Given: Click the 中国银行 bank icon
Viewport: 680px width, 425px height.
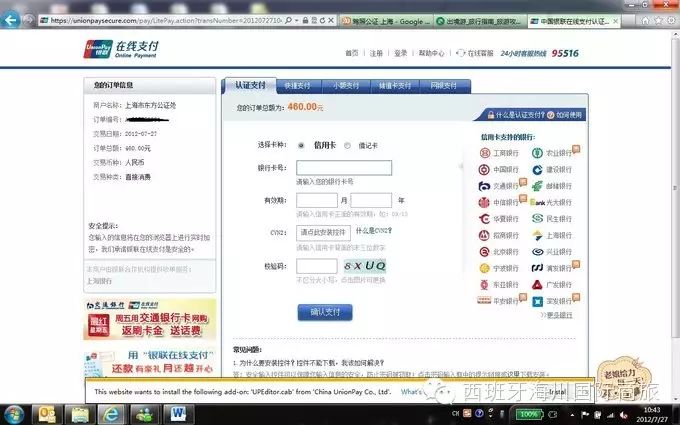Looking at the screenshot, I should 484,170.
